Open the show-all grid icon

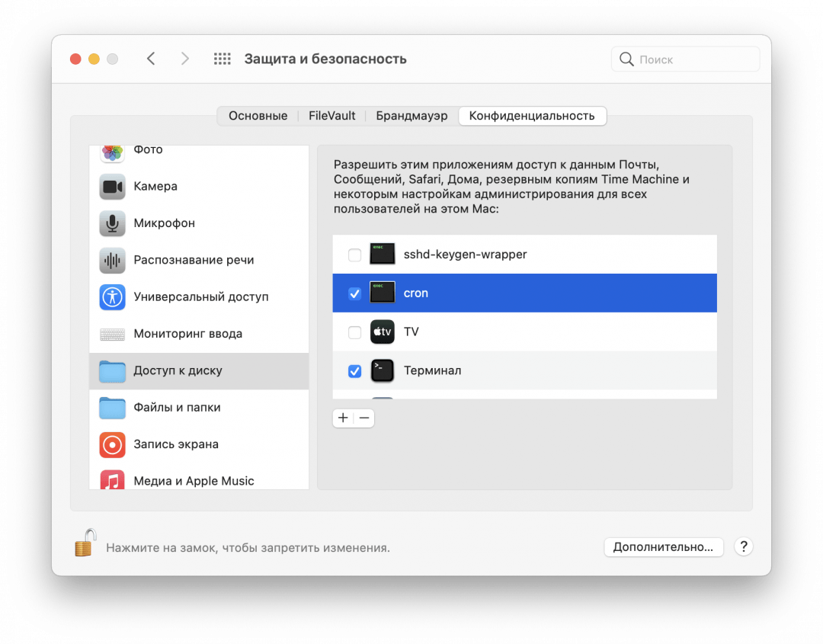[x=222, y=59]
